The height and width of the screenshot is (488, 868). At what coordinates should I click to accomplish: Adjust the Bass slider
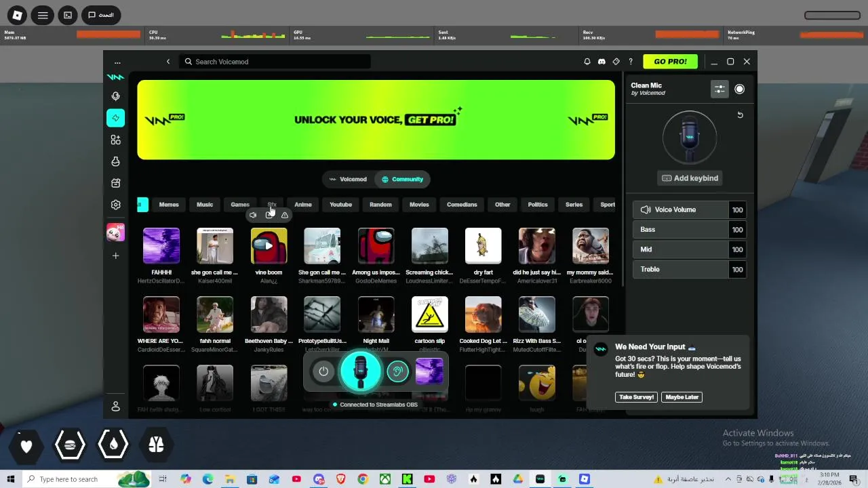pyautogui.click(x=681, y=230)
